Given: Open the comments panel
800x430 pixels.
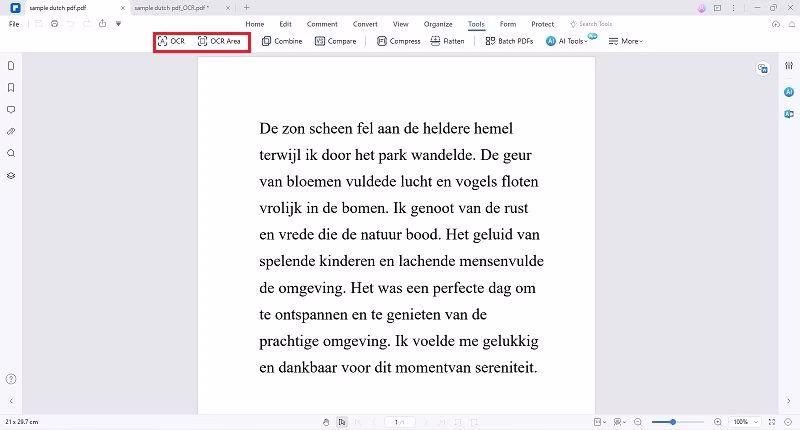Looking at the screenshot, I should click(x=11, y=110).
